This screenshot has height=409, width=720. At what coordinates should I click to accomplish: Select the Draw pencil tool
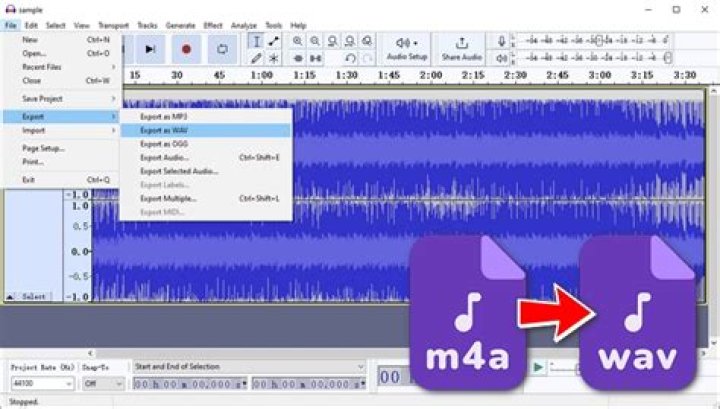[x=256, y=59]
